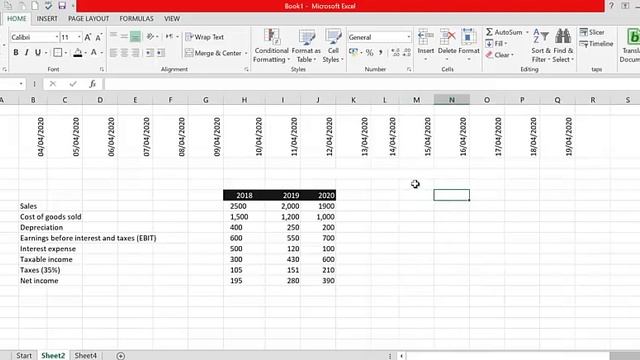This screenshot has width=640, height=360.
Task: Click AutoSum button
Action: coord(504,32)
